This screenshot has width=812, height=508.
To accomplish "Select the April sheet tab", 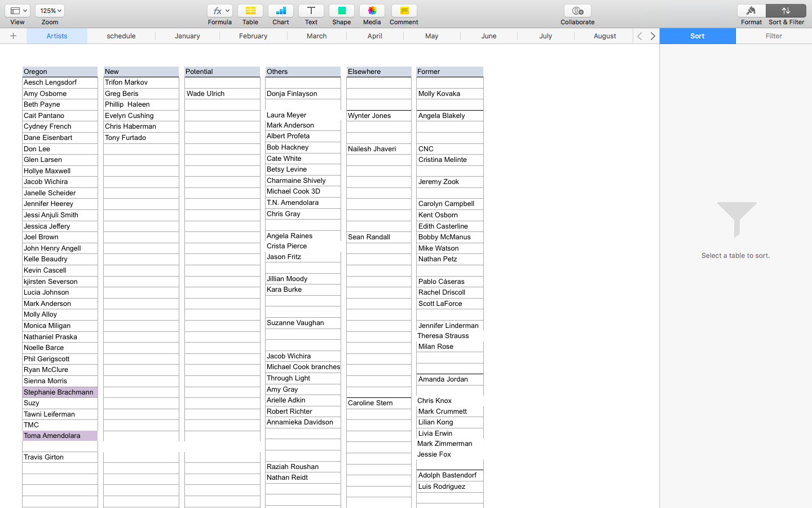I will [375, 36].
